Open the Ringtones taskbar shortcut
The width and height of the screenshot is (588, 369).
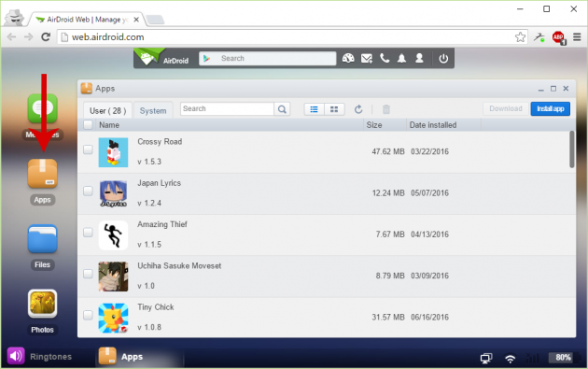pyautogui.click(x=39, y=356)
